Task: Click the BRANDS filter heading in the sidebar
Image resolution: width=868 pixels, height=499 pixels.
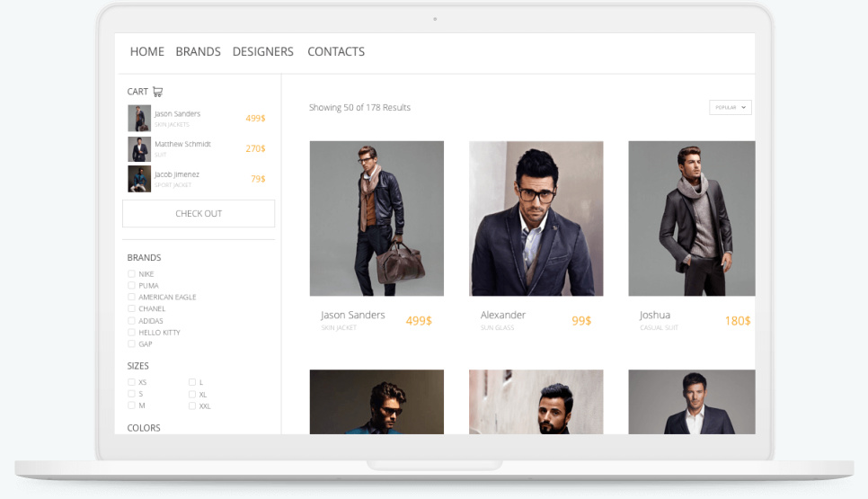Action: pyautogui.click(x=144, y=257)
